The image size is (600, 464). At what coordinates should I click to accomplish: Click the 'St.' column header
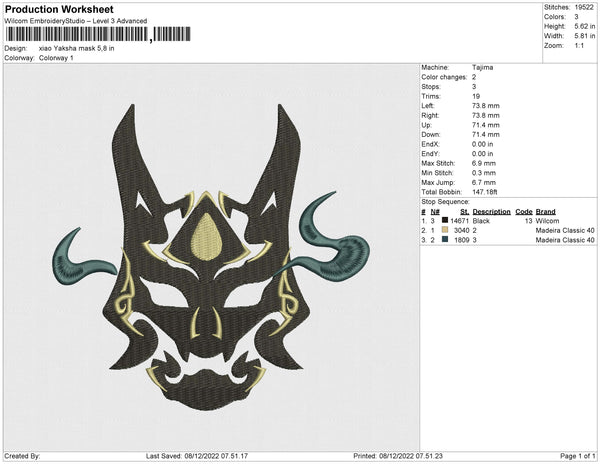tap(465, 212)
